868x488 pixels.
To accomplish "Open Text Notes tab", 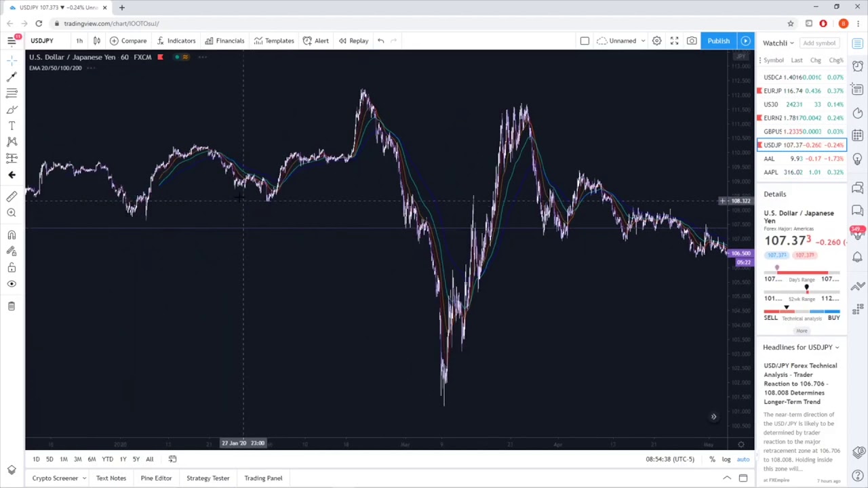I will [111, 478].
